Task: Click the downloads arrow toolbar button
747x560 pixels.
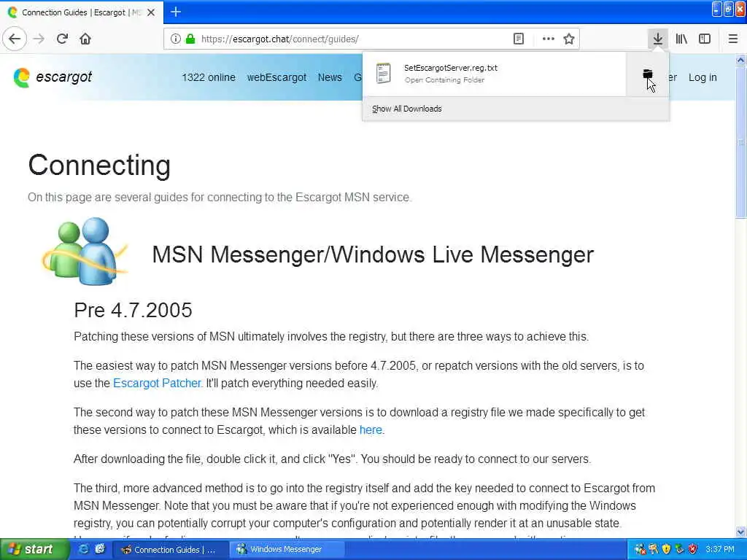Action: [657, 39]
